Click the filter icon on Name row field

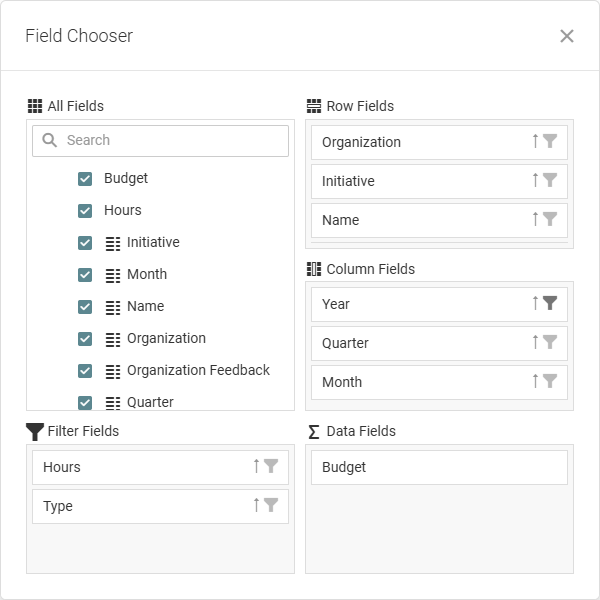[550, 220]
